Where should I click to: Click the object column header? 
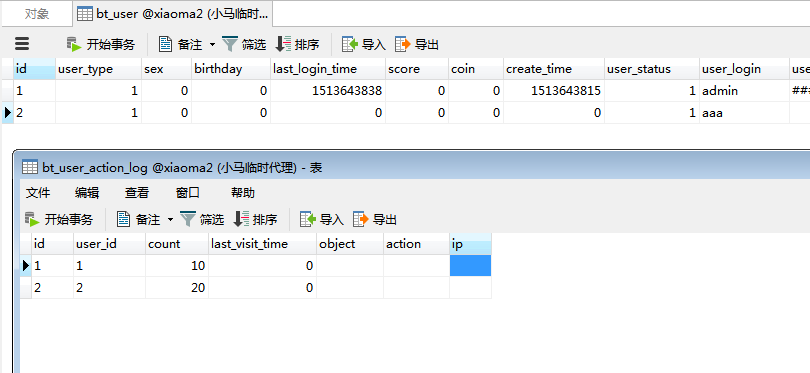350,244
